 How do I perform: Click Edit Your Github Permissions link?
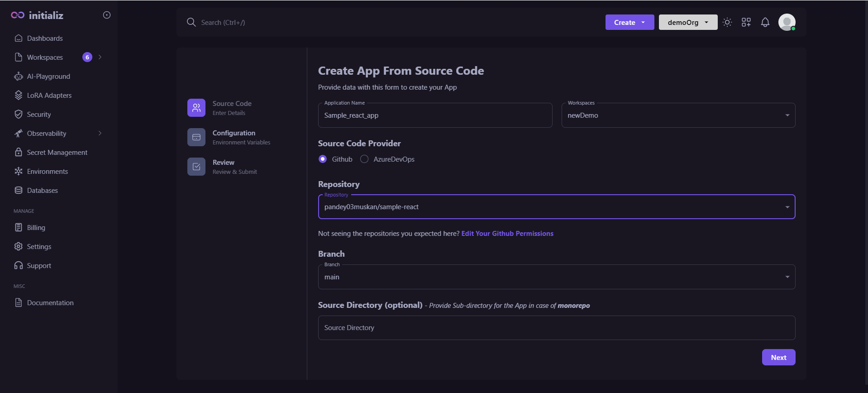coord(507,234)
